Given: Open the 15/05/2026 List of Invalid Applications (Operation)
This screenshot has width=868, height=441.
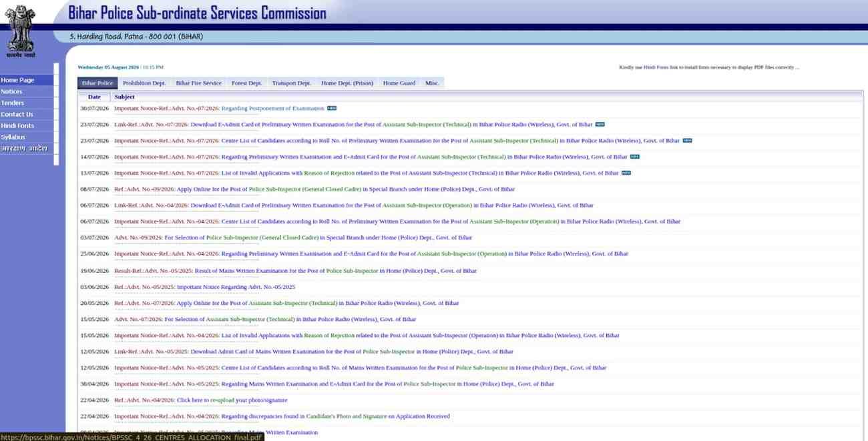Looking at the screenshot, I should 367,336.
